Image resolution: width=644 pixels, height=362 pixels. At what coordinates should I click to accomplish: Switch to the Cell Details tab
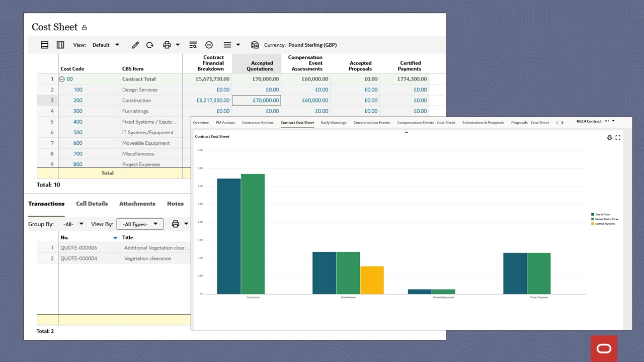click(x=92, y=204)
